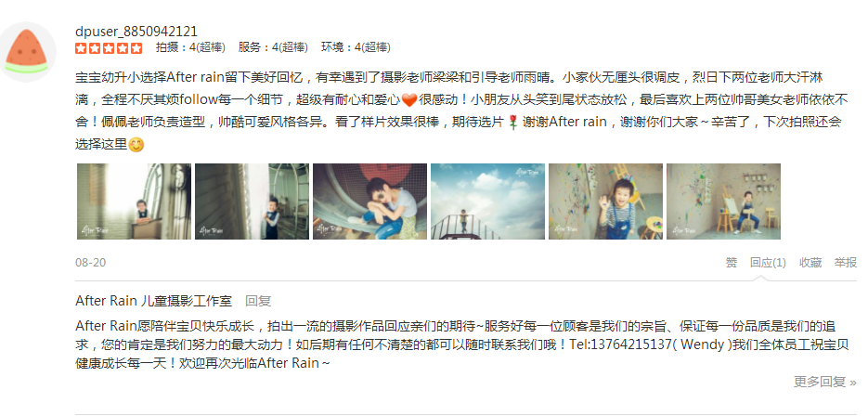Click the watermelon user avatar
The image size is (868, 416).
[27, 53]
